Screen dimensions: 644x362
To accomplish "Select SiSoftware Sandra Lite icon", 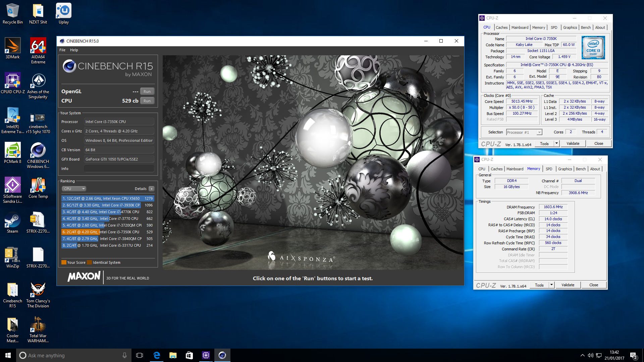I will [12, 190].
